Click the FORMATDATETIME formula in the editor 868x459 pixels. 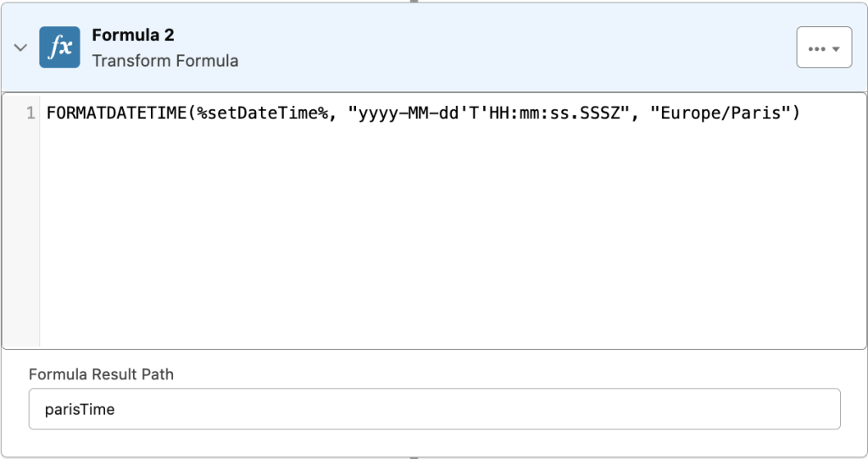(x=423, y=113)
